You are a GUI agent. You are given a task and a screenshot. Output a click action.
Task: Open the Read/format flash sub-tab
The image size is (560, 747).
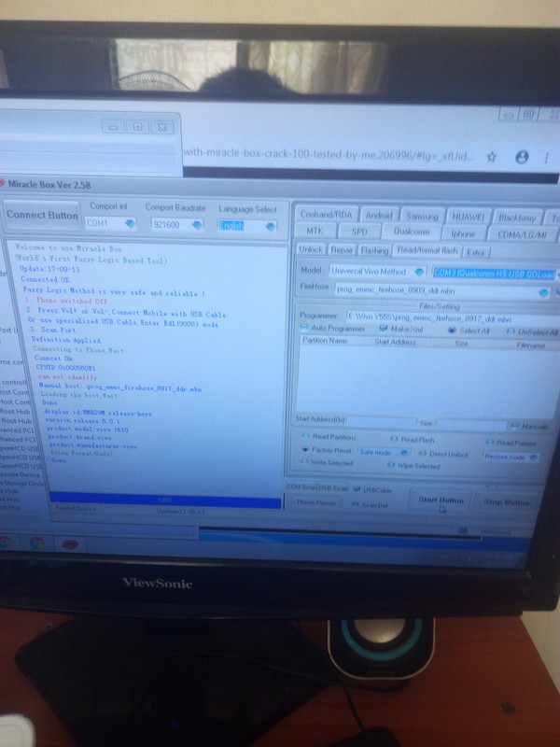tap(427, 250)
